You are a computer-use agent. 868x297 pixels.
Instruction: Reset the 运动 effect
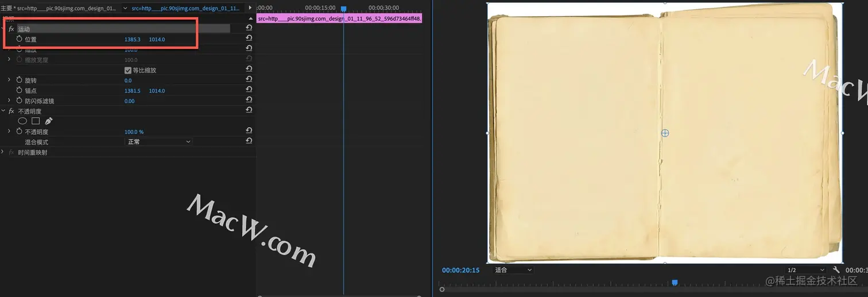(x=249, y=28)
